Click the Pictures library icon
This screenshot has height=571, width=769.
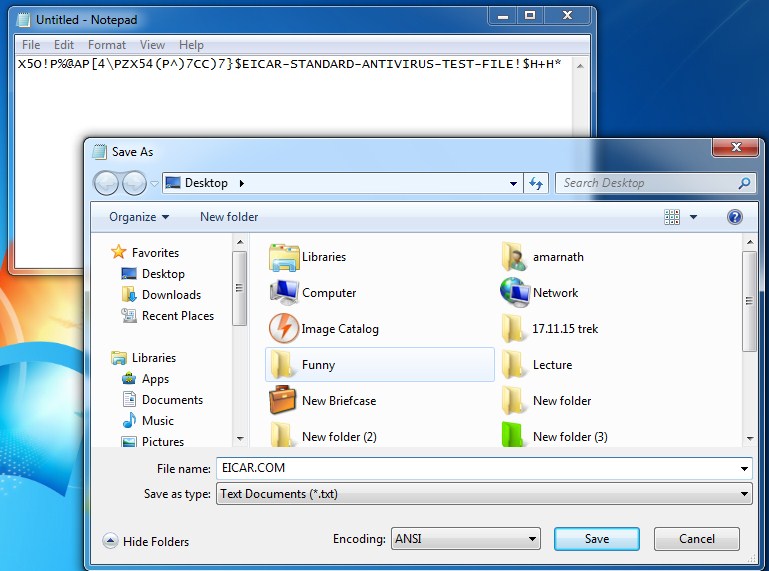129,441
